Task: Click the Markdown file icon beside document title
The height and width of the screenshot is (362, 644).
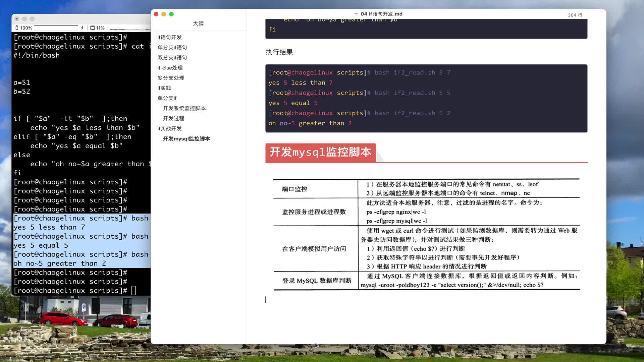Action: (x=356, y=14)
